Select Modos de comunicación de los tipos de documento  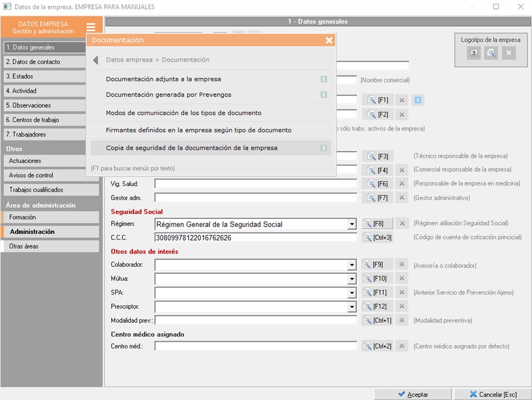click(x=183, y=113)
